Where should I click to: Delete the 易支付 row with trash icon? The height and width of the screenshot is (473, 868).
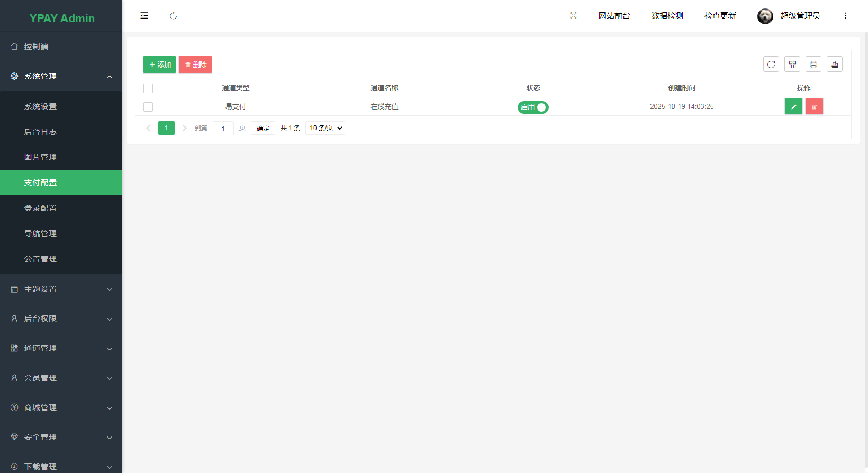(x=814, y=107)
